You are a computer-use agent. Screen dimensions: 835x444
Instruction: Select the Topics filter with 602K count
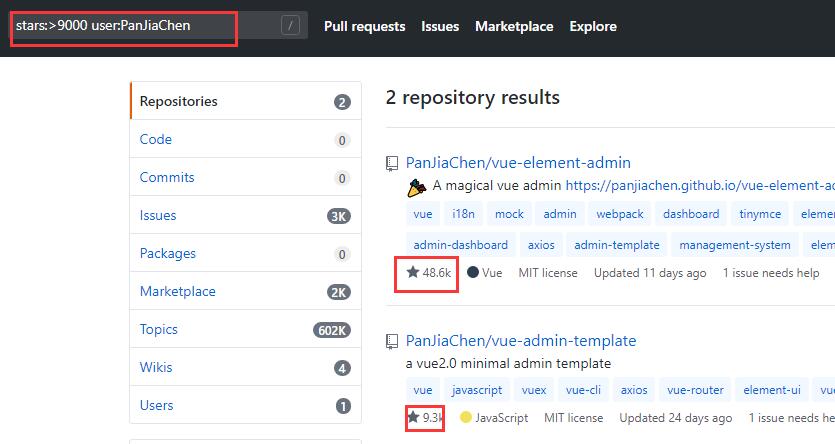[245, 329]
